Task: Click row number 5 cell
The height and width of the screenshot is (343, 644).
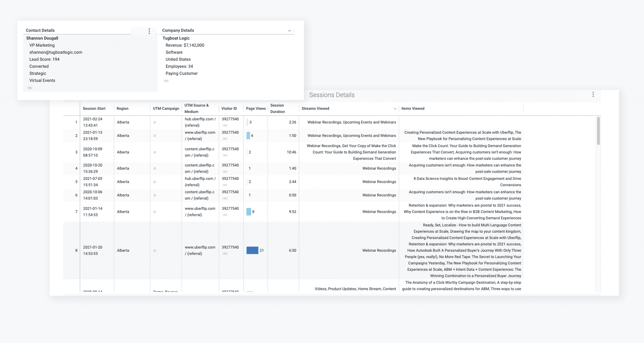Action: (76, 182)
